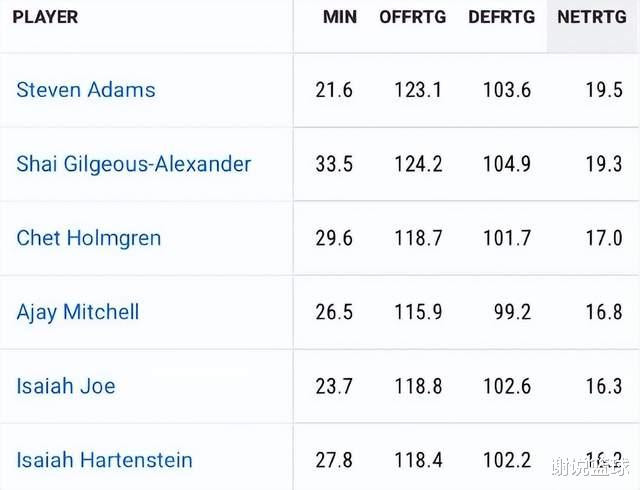
Task: Click Chet Holmgren's 101.7 defensive rating
Action: (x=507, y=238)
